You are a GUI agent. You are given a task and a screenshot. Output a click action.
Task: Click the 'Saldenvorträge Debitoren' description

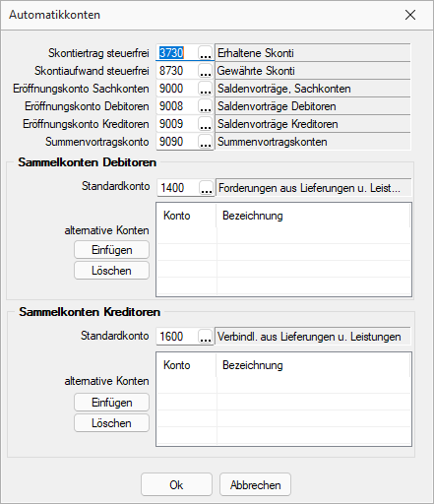point(313,106)
